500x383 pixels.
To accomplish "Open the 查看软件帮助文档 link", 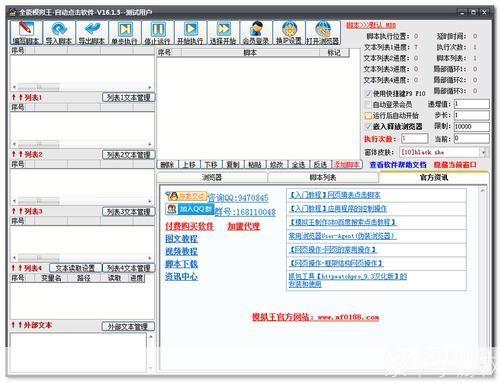I will [398, 164].
